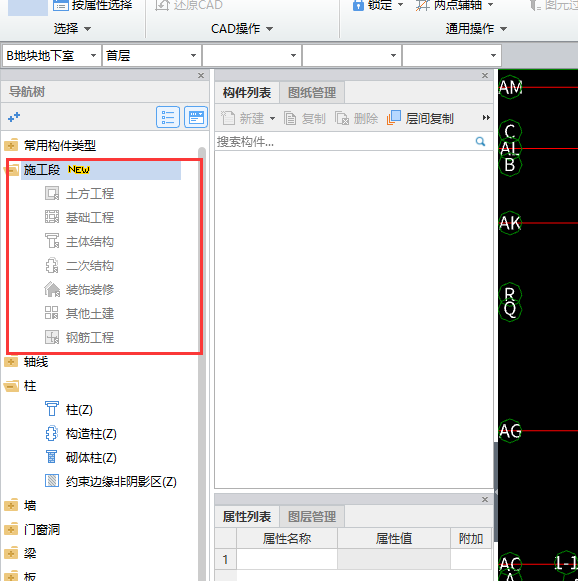Screen dimensions: 578x581
Task: Select the 约束边缘非阴影区(Z) tree item
Action: [121, 481]
